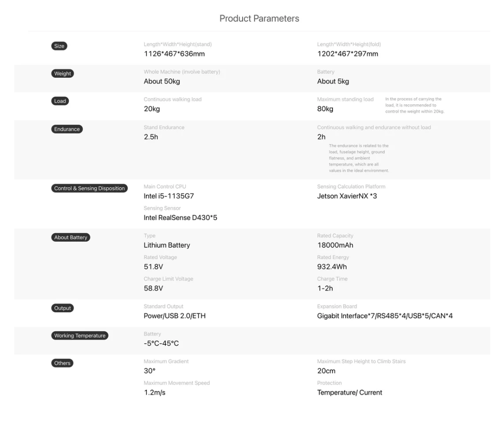This screenshot has width=504, height=430.
Task: Select the Weight label badge
Action: (63, 73)
